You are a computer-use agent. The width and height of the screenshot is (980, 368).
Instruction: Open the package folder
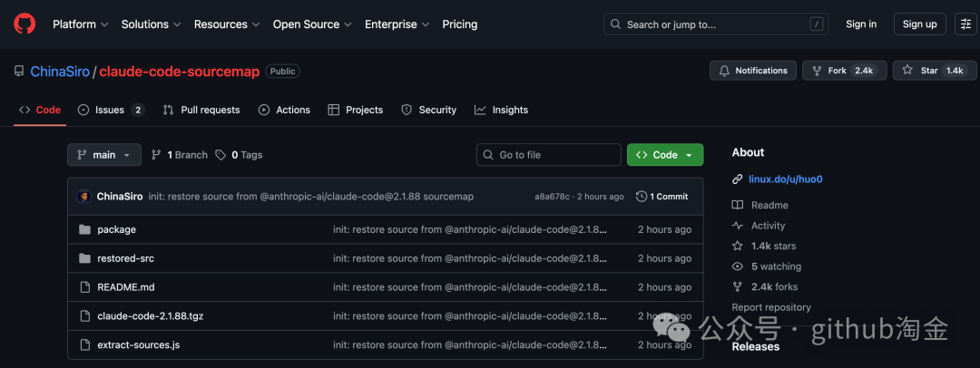[116, 229]
